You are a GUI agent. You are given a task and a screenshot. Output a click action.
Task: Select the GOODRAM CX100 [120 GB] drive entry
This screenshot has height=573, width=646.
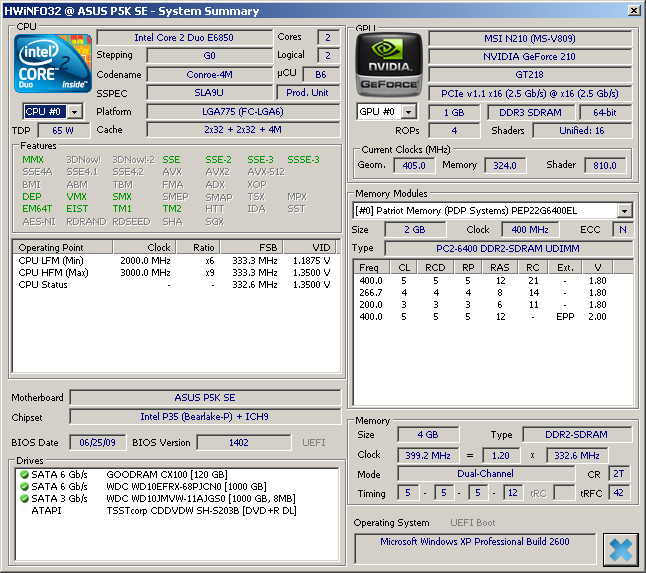tap(176, 475)
